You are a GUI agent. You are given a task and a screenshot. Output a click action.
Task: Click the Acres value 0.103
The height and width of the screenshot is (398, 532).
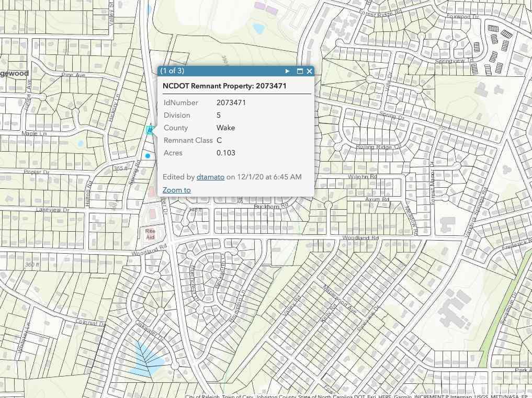point(225,153)
